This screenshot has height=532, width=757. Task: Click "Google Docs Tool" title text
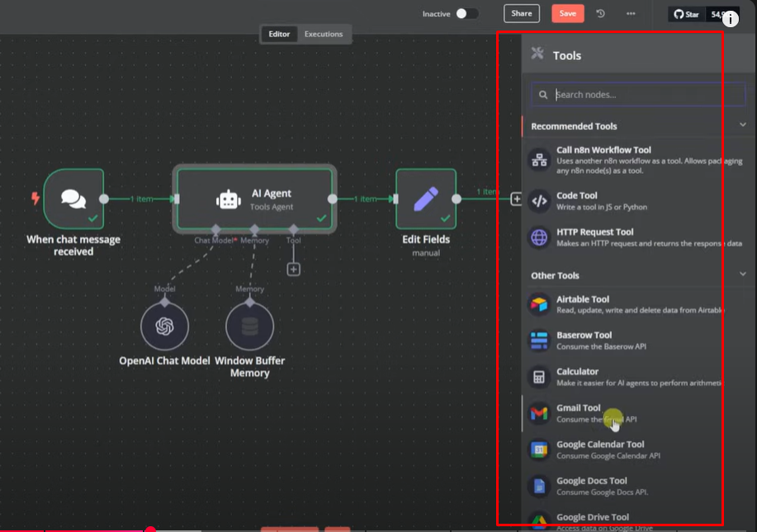591,481
